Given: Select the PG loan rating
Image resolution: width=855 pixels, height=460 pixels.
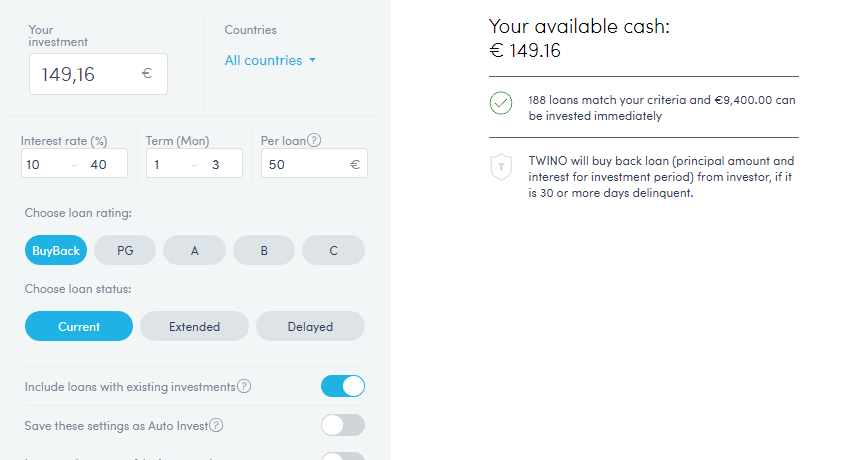Looking at the screenshot, I should [125, 251].
